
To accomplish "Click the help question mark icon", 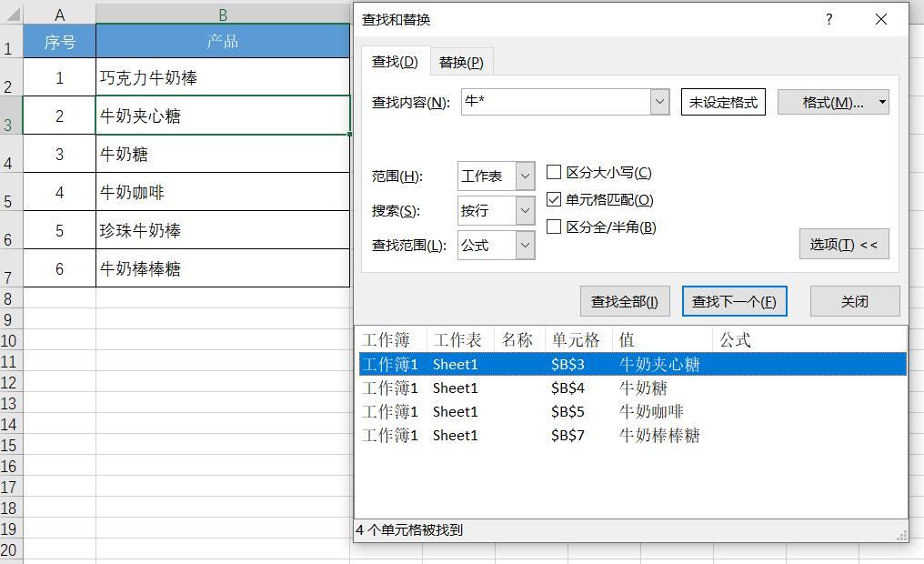I will click(x=829, y=19).
